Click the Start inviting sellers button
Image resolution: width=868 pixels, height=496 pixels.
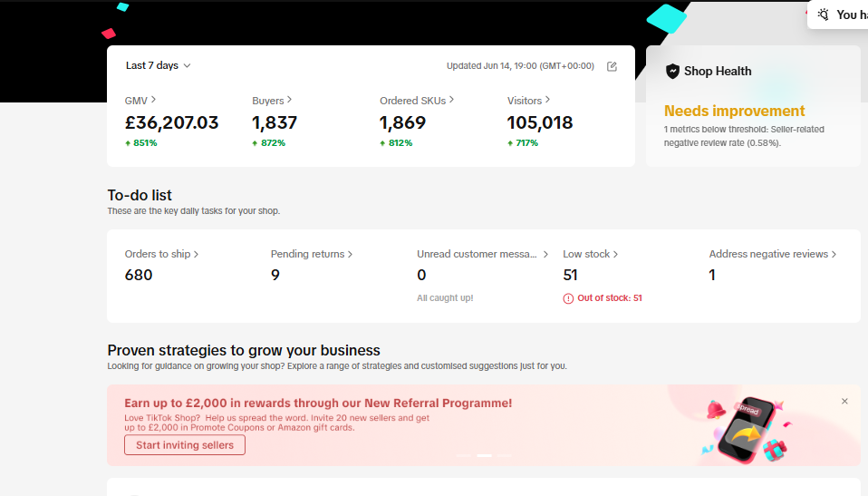(185, 445)
